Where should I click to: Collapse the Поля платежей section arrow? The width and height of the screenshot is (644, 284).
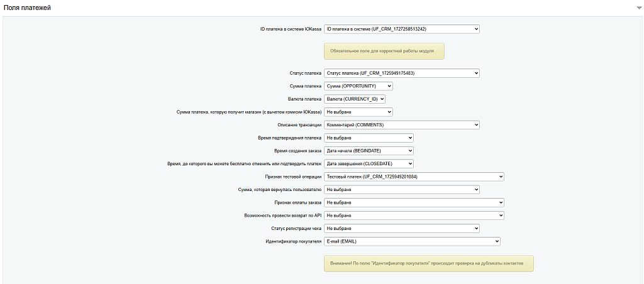click(638, 8)
